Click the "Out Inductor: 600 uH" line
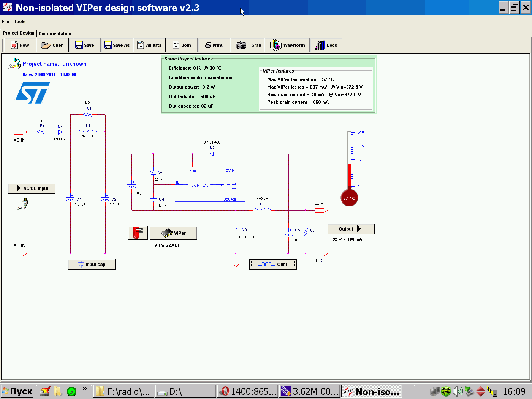Image resolution: width=532 pixels, height=399 pixels. pos(192,97)
